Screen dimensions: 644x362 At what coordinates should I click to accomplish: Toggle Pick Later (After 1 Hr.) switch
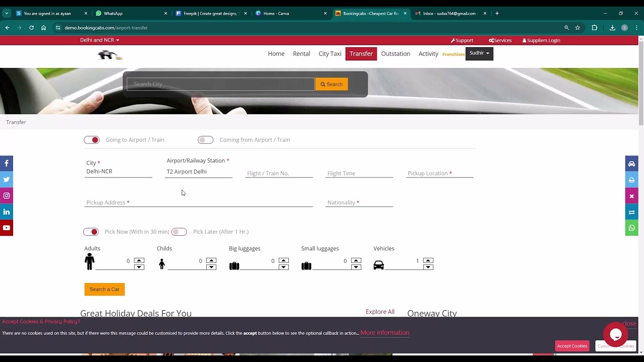click(179, 232)
